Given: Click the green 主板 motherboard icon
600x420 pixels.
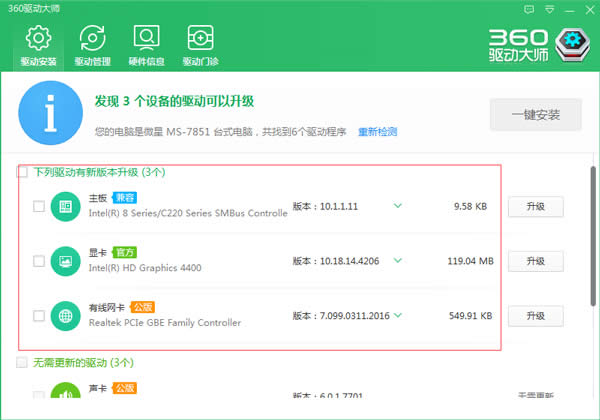Looking at the screenshot, I should click(65, 207).
